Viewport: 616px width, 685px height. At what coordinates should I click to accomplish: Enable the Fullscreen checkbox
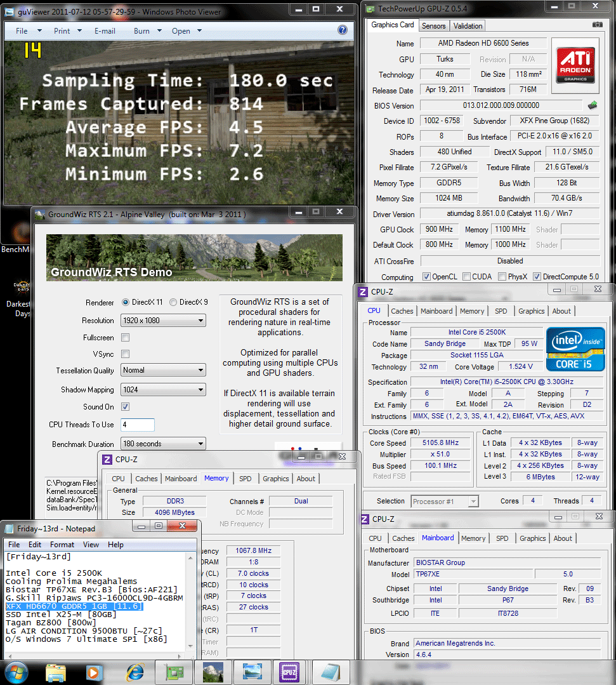pos(126,338)
